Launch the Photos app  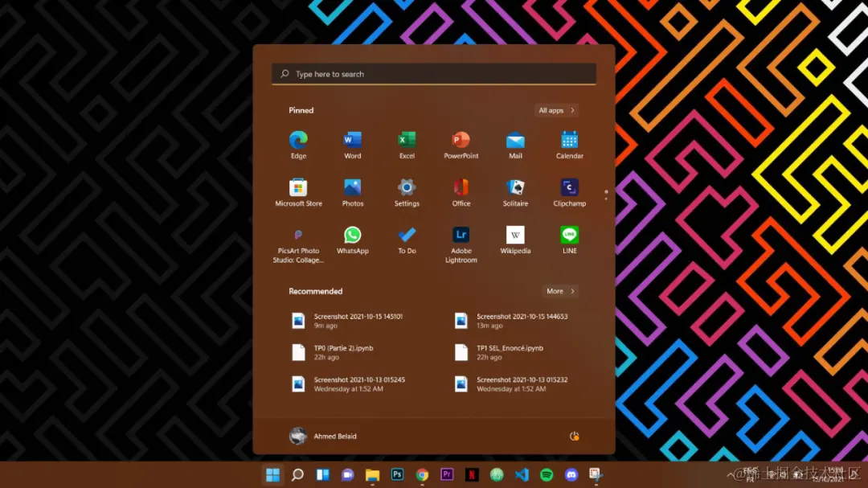point(353,193)
